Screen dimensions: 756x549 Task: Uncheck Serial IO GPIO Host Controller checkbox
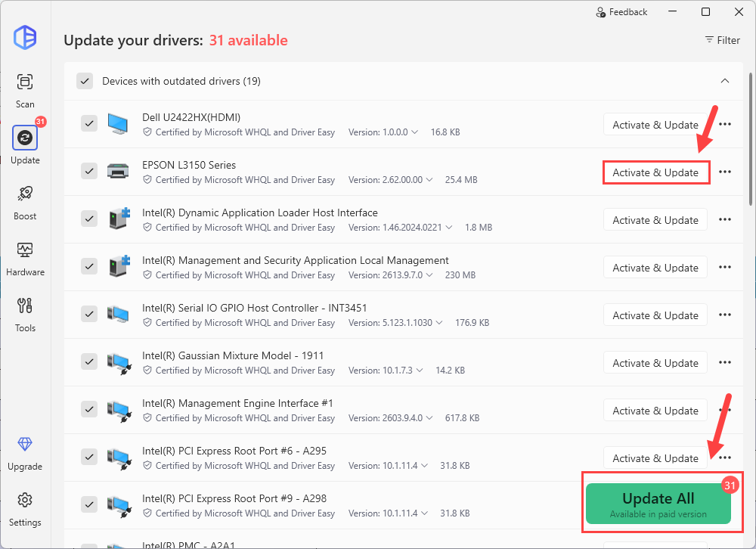[x=89, y=314]
